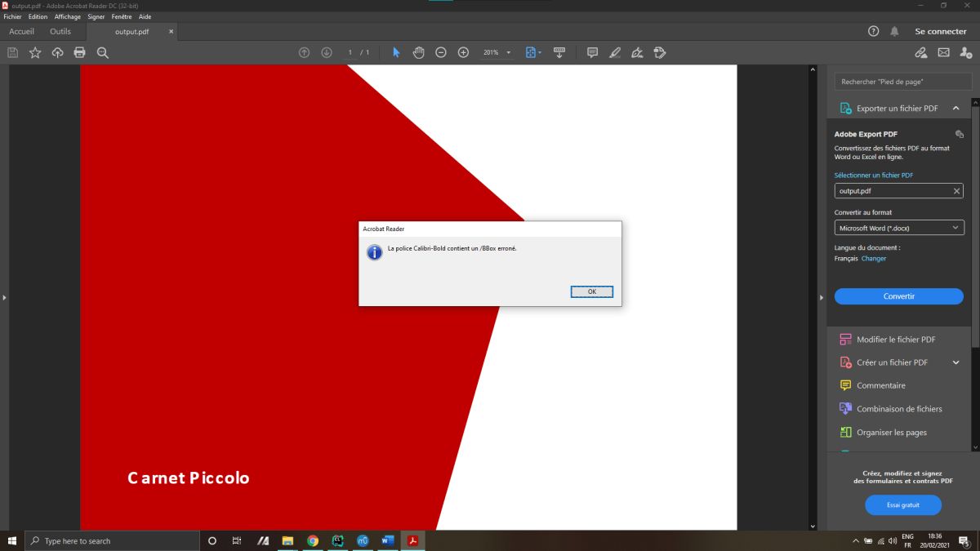The height and width of the screenshot is (551, 980).
Task: Click the add comment note icon
Action: tap(592, 52)
